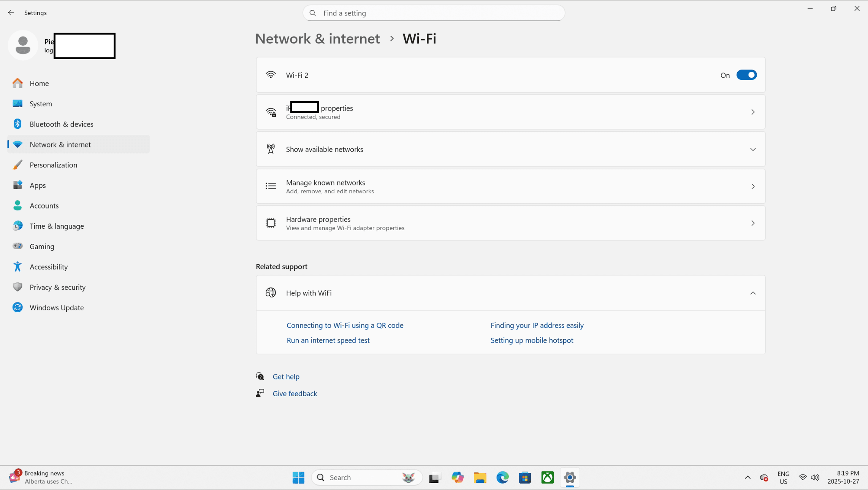Image resolution: width=868 pixels, height=490 pixels.
Task: Go to System settings
Action: (41, 104)
